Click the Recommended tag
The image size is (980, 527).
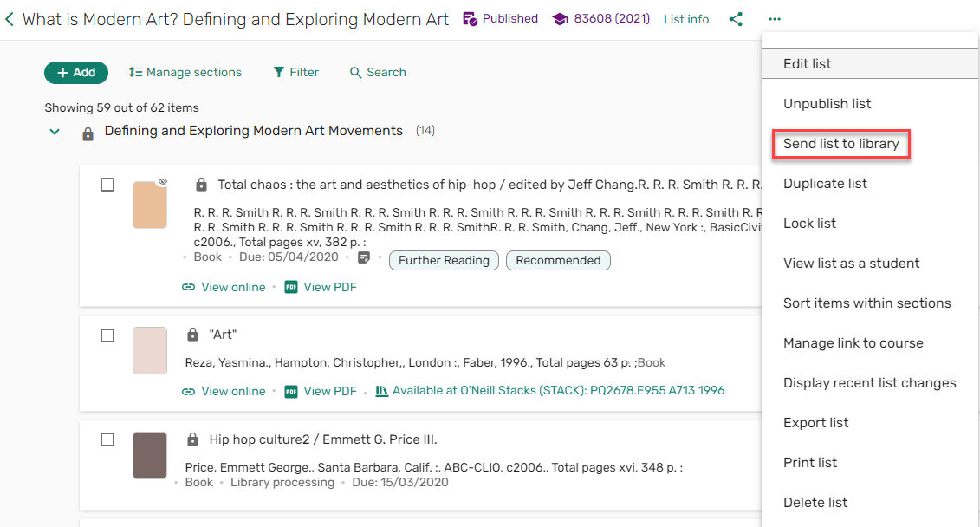point(558,261)
